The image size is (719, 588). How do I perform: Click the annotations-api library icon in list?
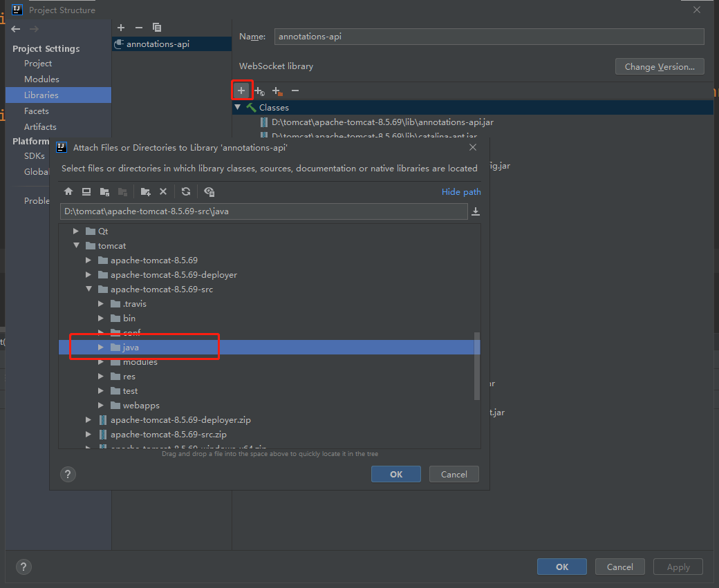pos(119,44)
